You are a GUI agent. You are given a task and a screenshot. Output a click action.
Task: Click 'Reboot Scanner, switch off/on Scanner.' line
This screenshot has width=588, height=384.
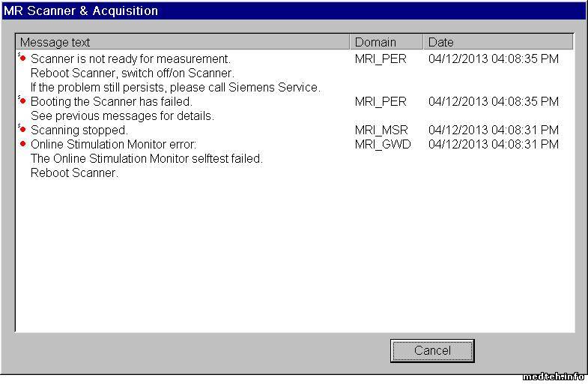pyautogui.click(x=132, y=73)
